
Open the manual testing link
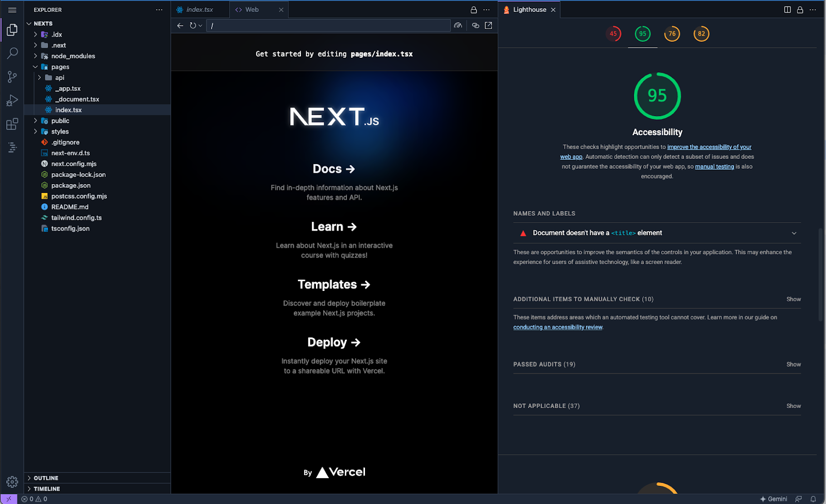[714, 167]
